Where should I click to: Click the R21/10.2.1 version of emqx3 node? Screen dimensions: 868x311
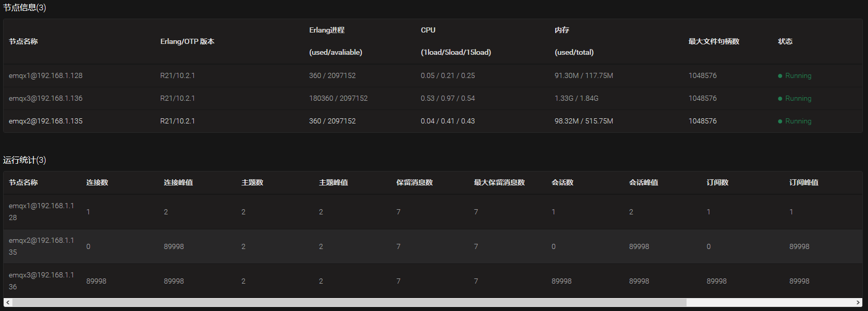[x=177, y=98]
